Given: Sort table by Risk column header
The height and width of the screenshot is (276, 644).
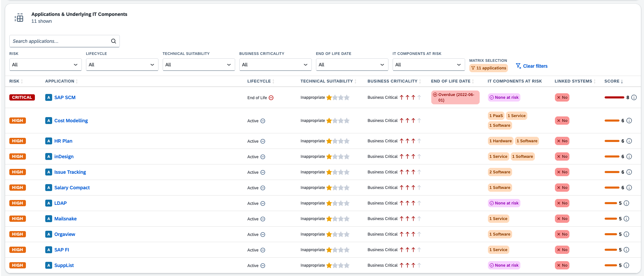Looking at the screenshot, I should [16, 81].
